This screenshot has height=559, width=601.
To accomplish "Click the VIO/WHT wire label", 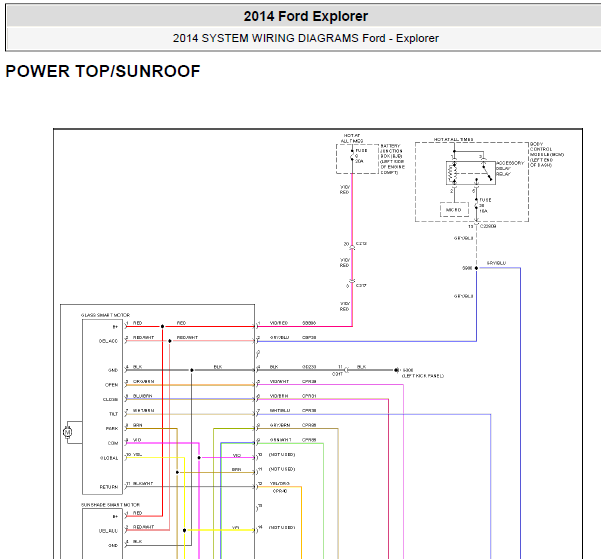I will (279, 381).
